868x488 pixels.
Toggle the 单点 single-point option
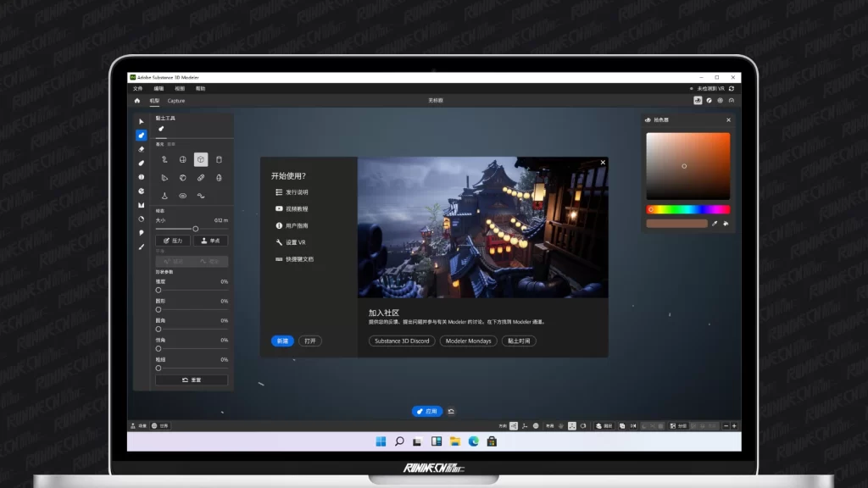210,241
